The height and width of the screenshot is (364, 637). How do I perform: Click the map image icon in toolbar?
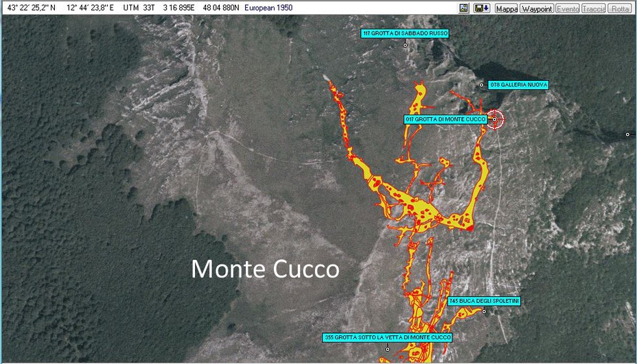tap(463, 8)
